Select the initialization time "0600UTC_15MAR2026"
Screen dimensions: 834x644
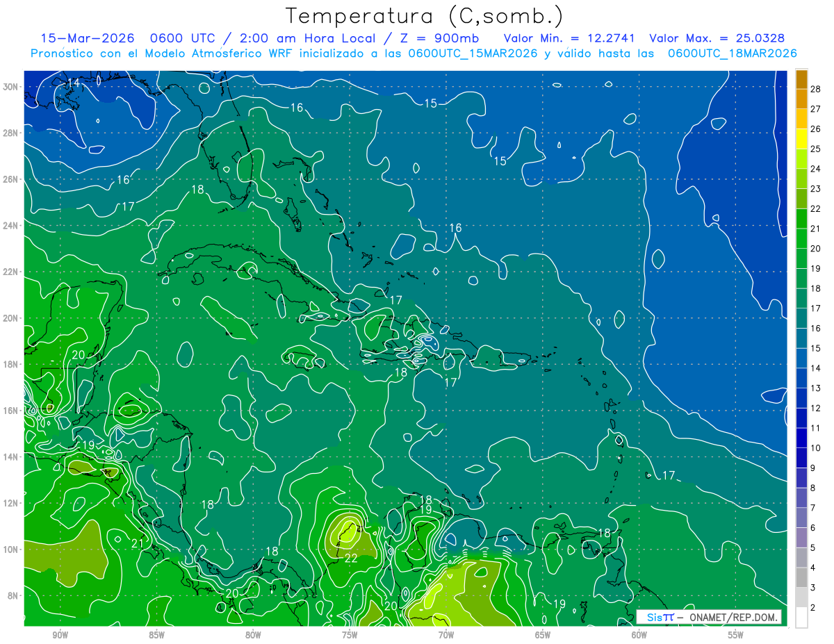[x=473, y=53]
